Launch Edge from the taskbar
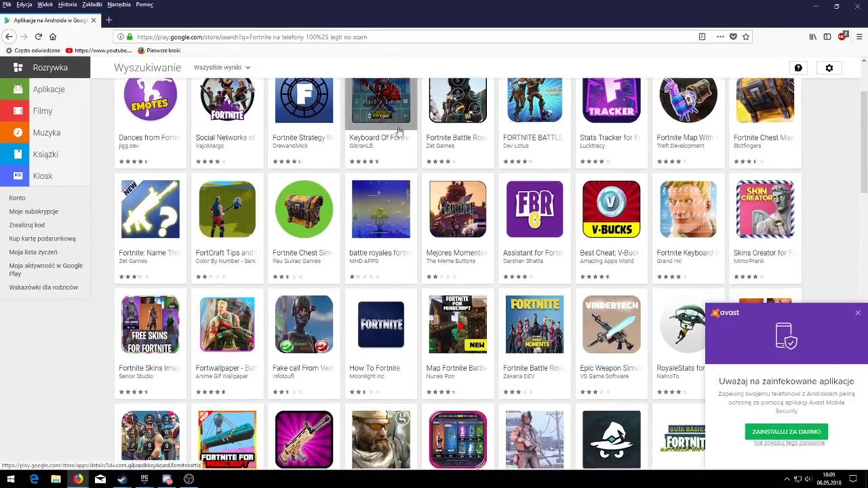Screen dimensions: 868x488 (x=34, y=479)
